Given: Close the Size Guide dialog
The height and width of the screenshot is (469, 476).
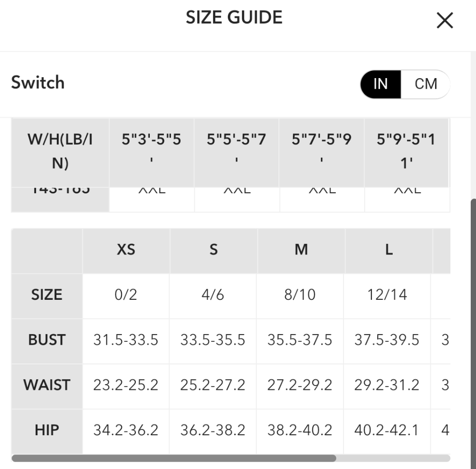Looking at the screenshot, I should pyautogui.click(x=444, y=21).
